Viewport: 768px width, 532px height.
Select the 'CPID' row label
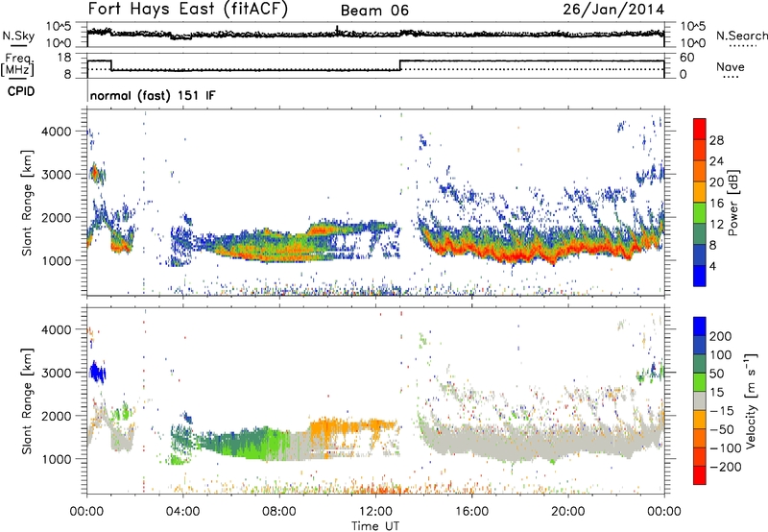pos(21,91)
